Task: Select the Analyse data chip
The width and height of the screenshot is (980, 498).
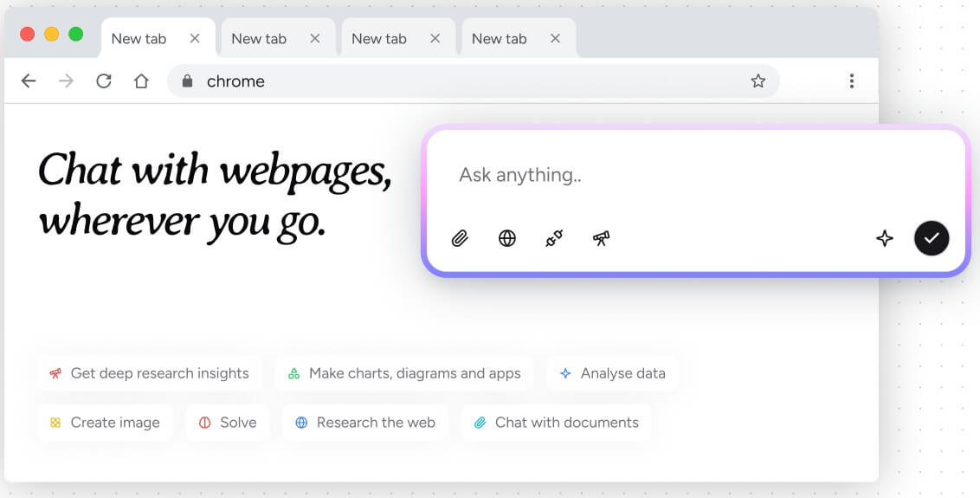Action: coord(613,373)
